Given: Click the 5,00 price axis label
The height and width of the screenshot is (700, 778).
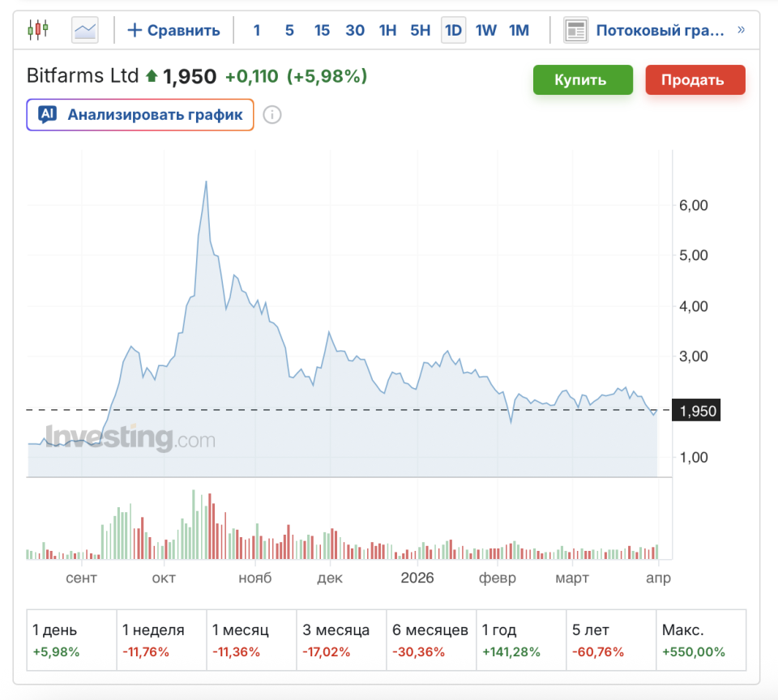Looking at the screenshot, I should (693, 255).
